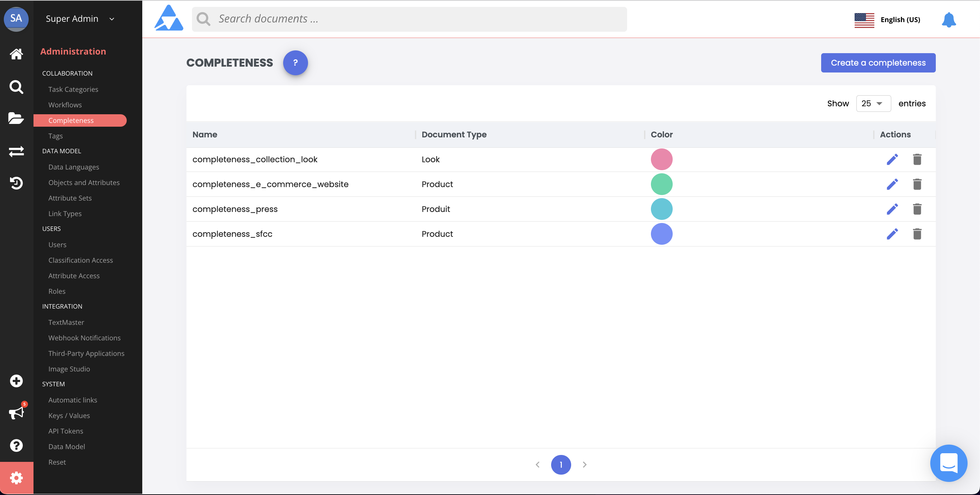980x495 pixels.
Task: Edit completeness_collection_look with pencil icon
Action: pyautogui.click(x=892, y=159)
